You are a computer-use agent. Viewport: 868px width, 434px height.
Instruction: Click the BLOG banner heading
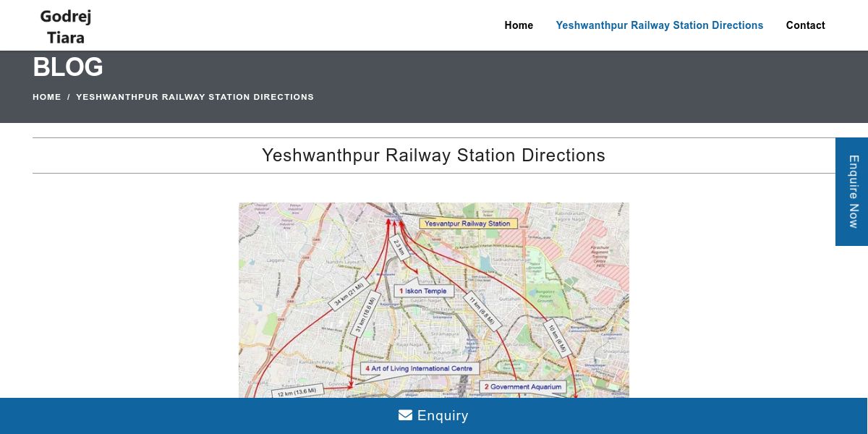(x=68, y=67)
